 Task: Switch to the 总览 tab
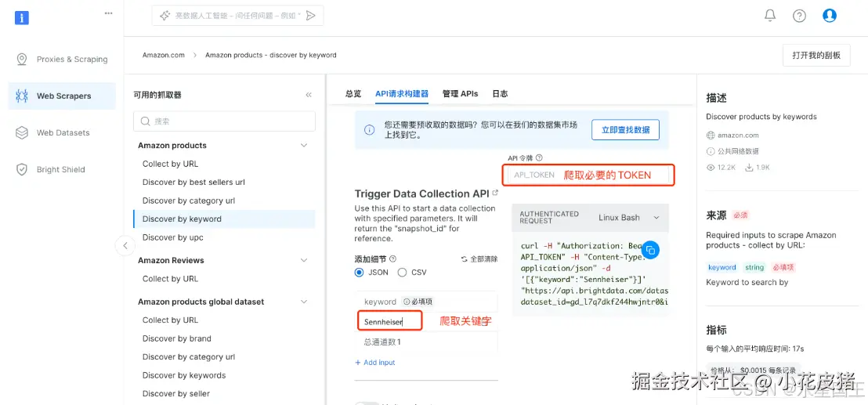coord(353,93)
